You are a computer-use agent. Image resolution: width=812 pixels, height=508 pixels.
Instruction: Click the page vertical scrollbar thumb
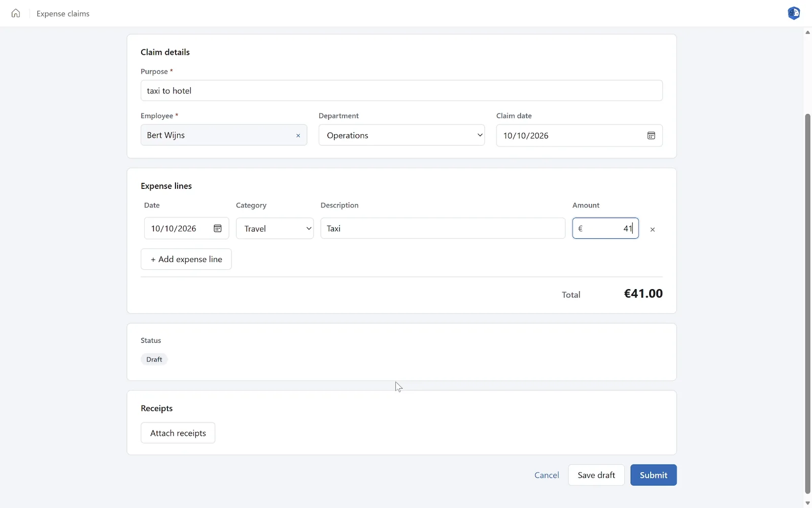coord(807,304)
